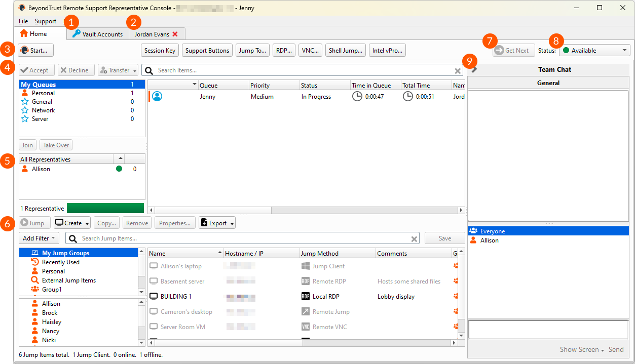Click the green representative capacity bar
Screen dimensions: 635x364
105,208
